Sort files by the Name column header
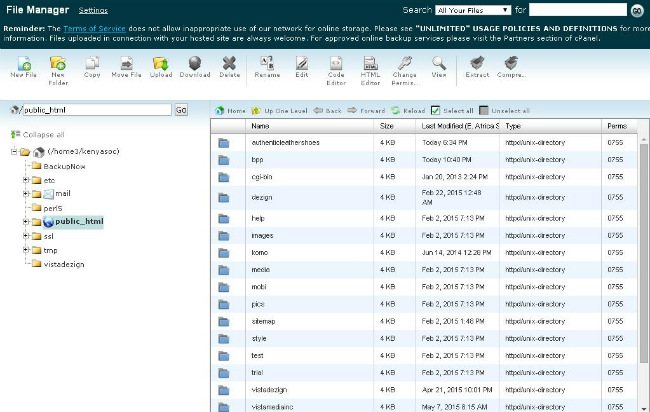The height and width of the screenshot is (412, 650). (260, 127)
